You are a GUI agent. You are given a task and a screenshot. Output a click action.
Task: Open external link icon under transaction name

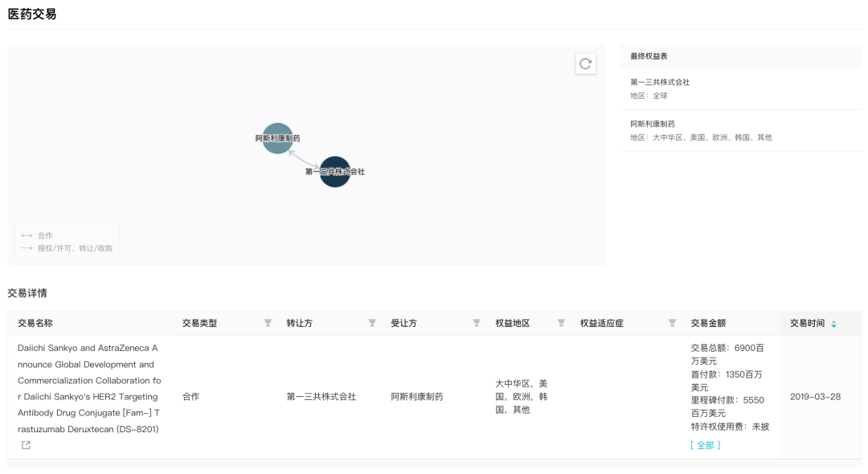(26, 445)
